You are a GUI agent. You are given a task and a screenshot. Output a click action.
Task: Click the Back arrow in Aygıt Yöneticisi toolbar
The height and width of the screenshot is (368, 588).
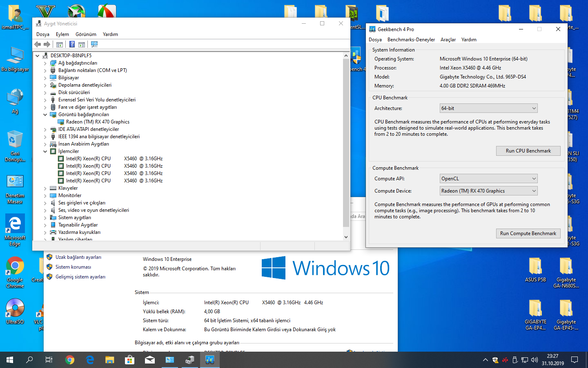38,44
